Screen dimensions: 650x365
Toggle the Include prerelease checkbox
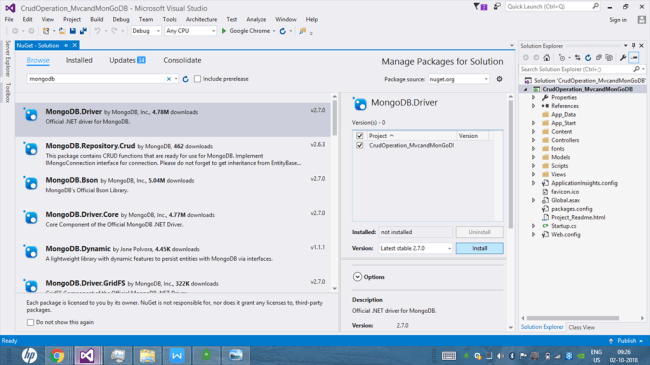tap(198, 79)
